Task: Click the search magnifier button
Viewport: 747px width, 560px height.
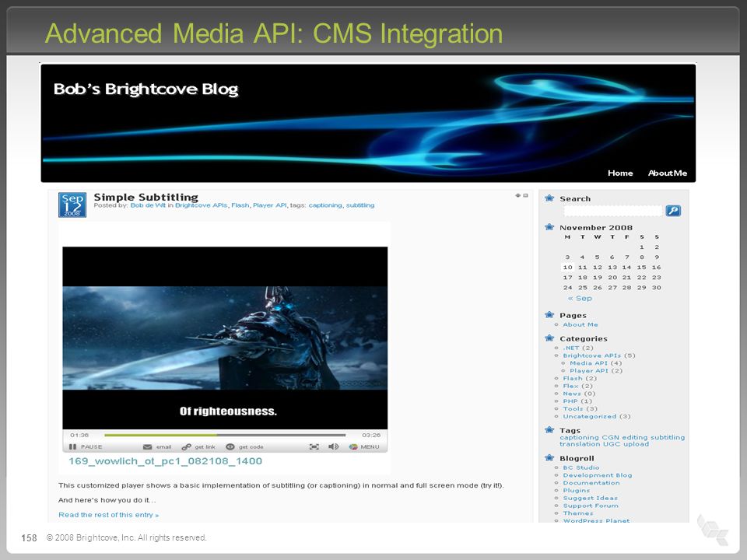Action: pyautogui.click(x=672, y=211)
